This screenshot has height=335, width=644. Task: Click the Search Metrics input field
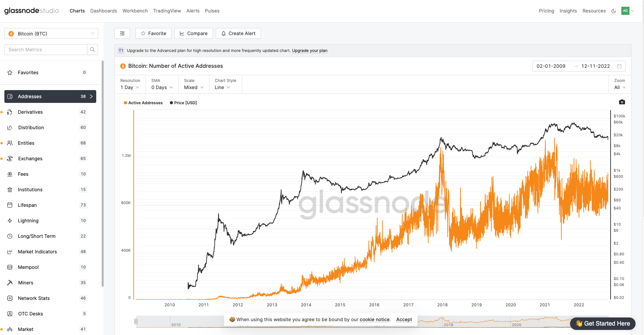[x=46, y=50]
